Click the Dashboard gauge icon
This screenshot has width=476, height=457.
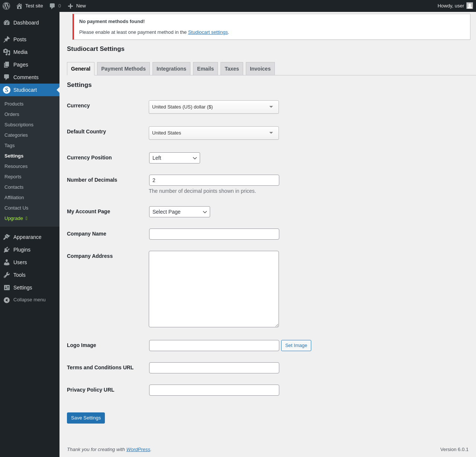pos(7,23)
